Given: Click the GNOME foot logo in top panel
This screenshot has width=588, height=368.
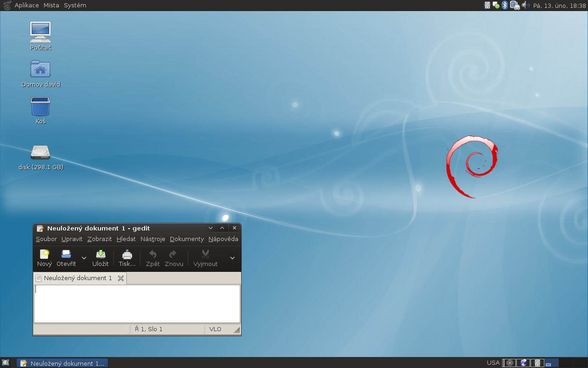Looking at the screenshot, I should [7, 5].
